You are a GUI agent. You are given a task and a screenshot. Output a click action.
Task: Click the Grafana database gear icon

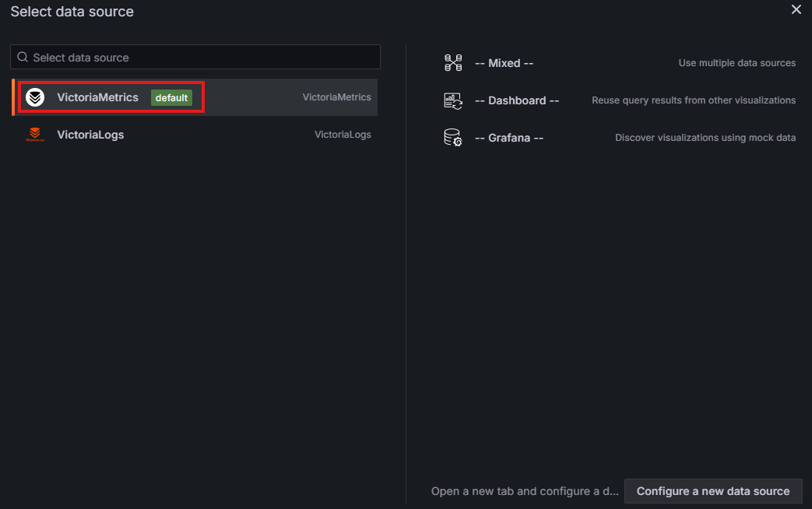[453, 138]
